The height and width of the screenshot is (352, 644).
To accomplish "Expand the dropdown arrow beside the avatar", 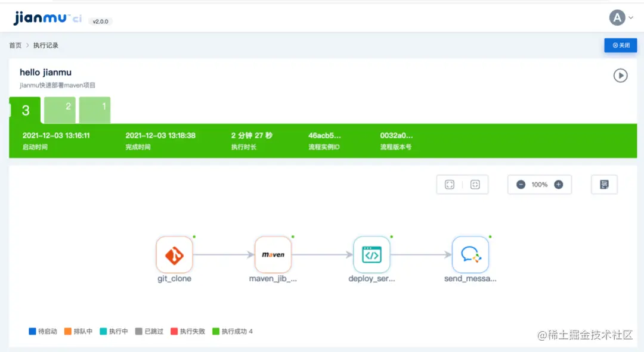I will [631, 18].
